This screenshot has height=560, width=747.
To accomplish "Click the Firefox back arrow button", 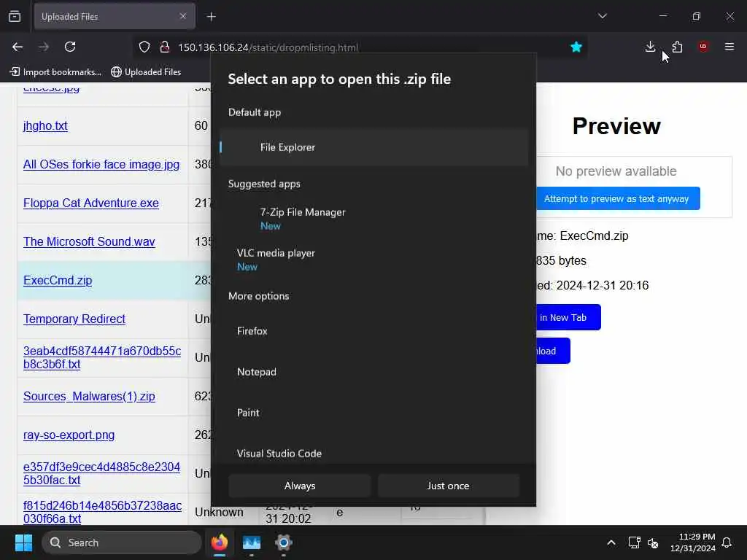I will tap(18, 47).
